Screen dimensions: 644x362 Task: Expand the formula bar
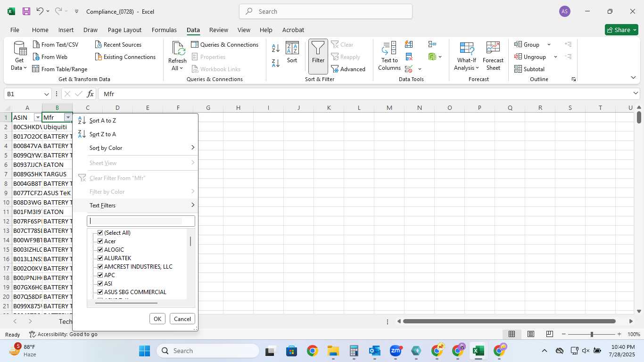click(636, 94)
